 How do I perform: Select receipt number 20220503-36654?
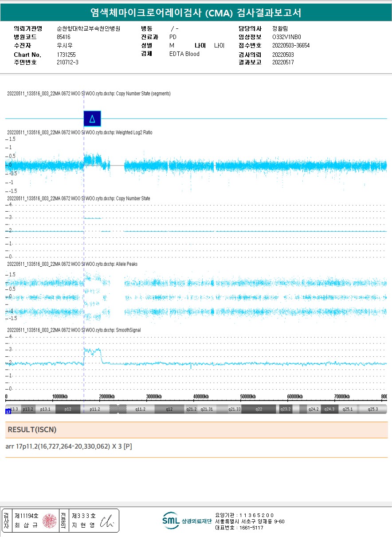click(291, 45)
